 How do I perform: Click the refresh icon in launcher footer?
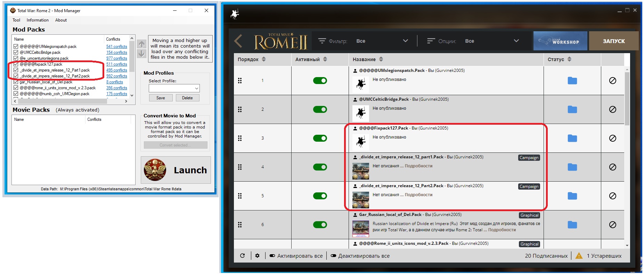pyautogui.click(x=243, y=256)
